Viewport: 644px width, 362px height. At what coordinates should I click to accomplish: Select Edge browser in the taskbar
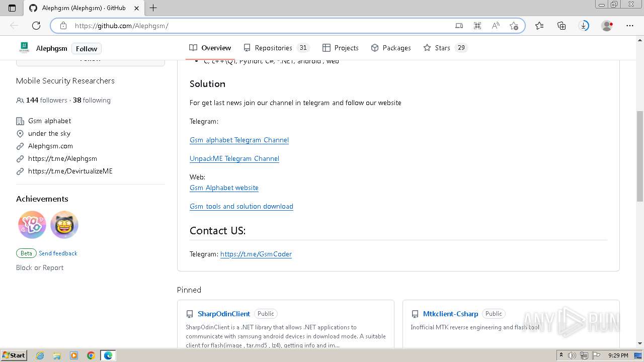108,355
